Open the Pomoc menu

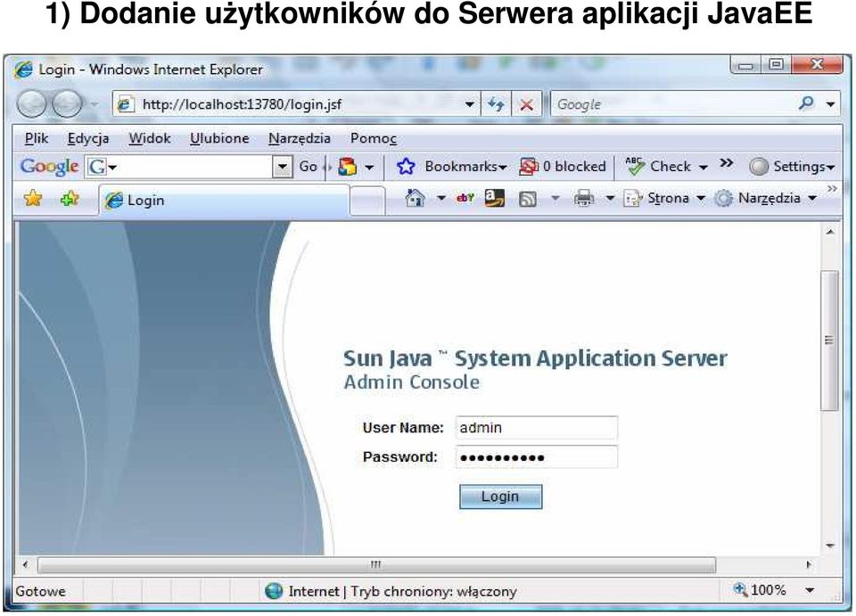tap(374, 138)
